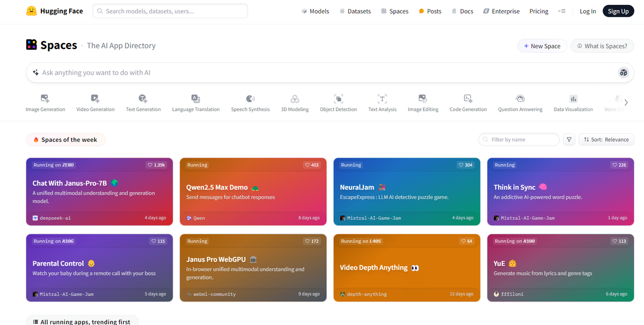
Task: Open the filter funnel icon button
Action: coord(569,140)
